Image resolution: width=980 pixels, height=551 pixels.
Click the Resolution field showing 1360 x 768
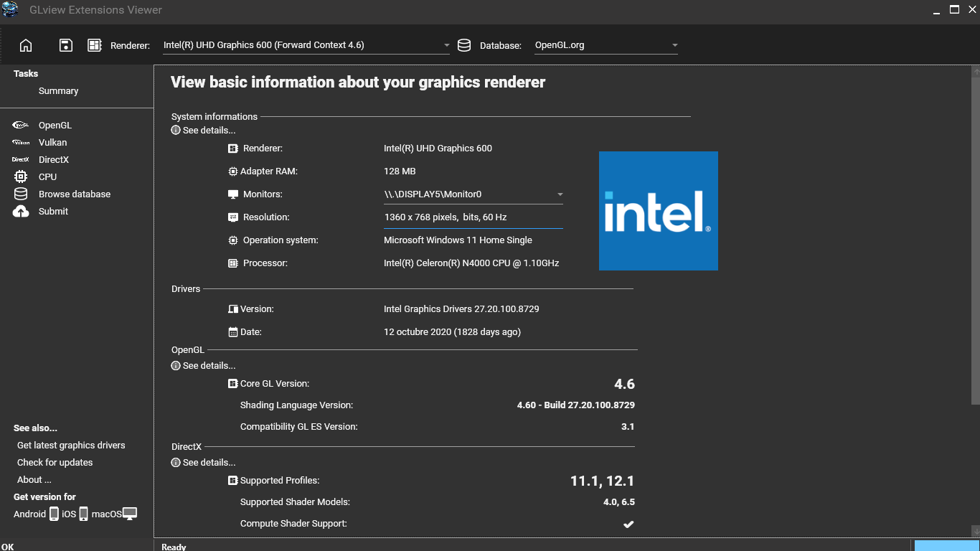point(473,217)
